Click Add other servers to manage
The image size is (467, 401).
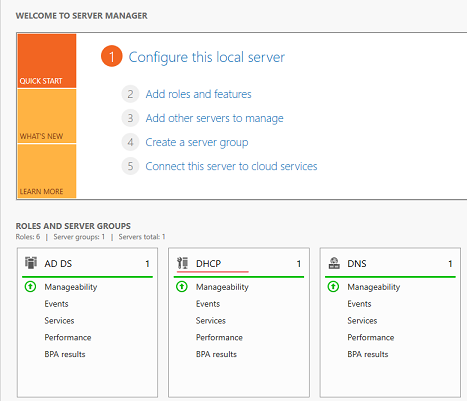click(214, 118)
